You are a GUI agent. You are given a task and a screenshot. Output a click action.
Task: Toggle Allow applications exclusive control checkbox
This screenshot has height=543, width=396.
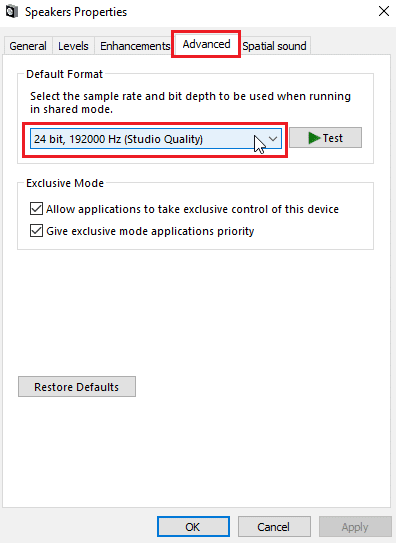[36, 209]
